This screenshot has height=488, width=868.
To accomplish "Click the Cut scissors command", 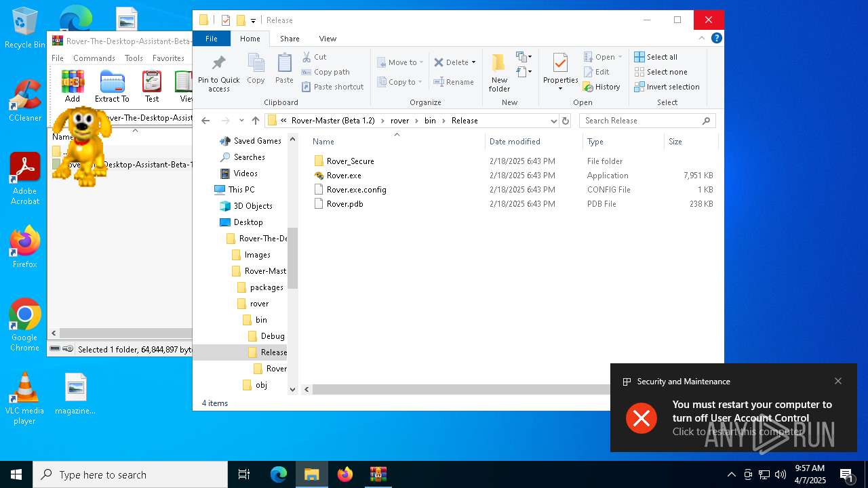I will pos(314,57).
